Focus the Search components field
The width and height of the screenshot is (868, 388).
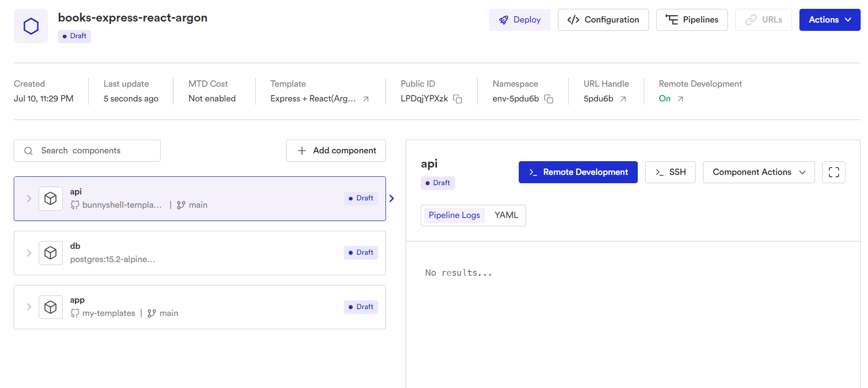tap(93, 150)
